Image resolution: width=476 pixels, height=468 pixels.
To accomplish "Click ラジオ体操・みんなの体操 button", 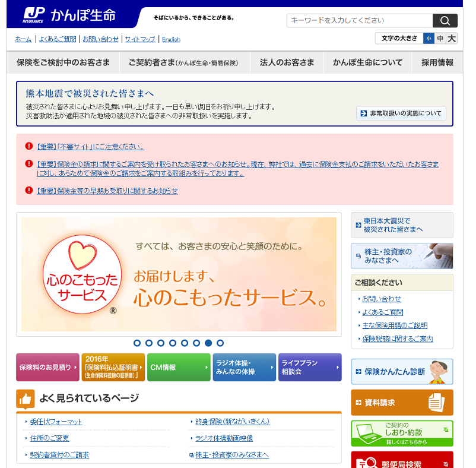I will (x=245, y=367).
